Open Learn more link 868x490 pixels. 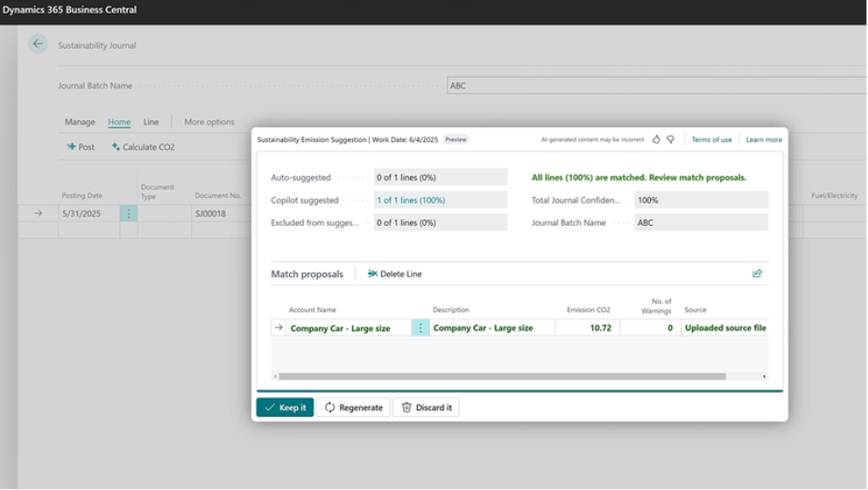pyautogui.click(x=764, y=139)
